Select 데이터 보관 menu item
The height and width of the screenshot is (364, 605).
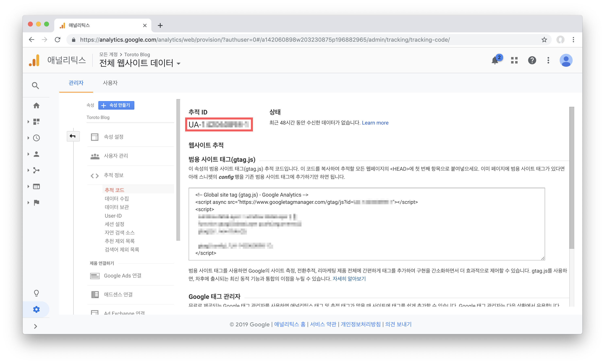(117, 207)
